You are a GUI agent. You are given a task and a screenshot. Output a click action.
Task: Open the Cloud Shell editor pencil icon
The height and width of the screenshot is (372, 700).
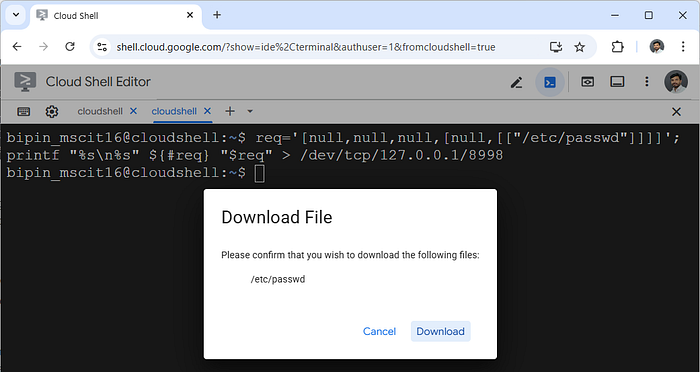click(517, 82)
